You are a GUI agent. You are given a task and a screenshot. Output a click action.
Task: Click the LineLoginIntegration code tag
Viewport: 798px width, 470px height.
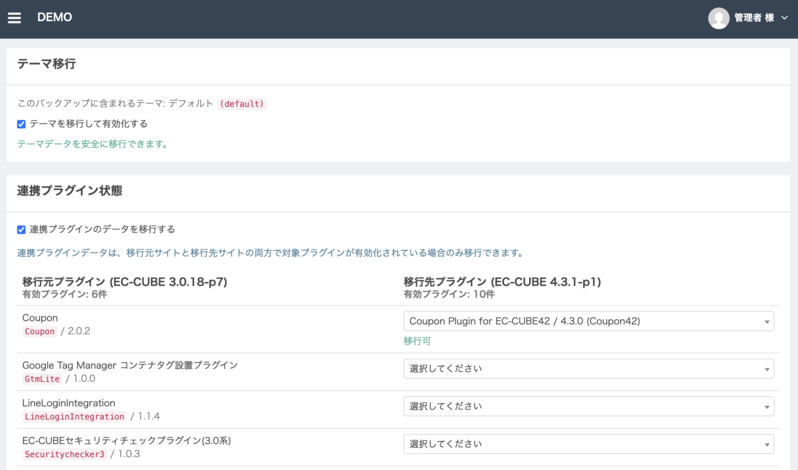(74, 417)
